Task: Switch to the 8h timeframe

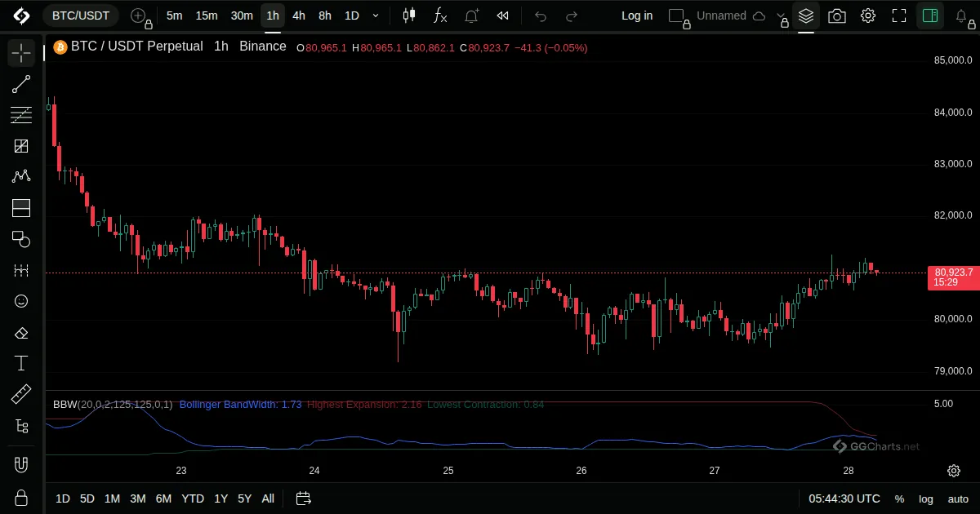Action: click(325, 16)
